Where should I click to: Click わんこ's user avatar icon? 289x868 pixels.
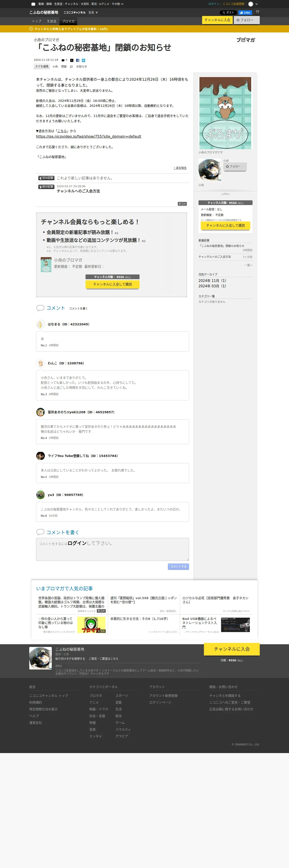tap(40, 363)
